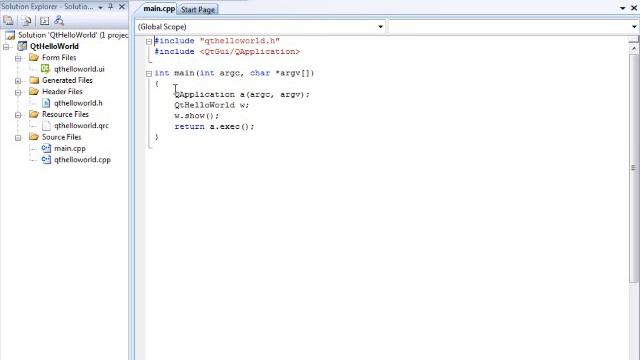Click the qthelloworld.h file icon
Viewport: 640px width, 360px height.
pos(46,103)
